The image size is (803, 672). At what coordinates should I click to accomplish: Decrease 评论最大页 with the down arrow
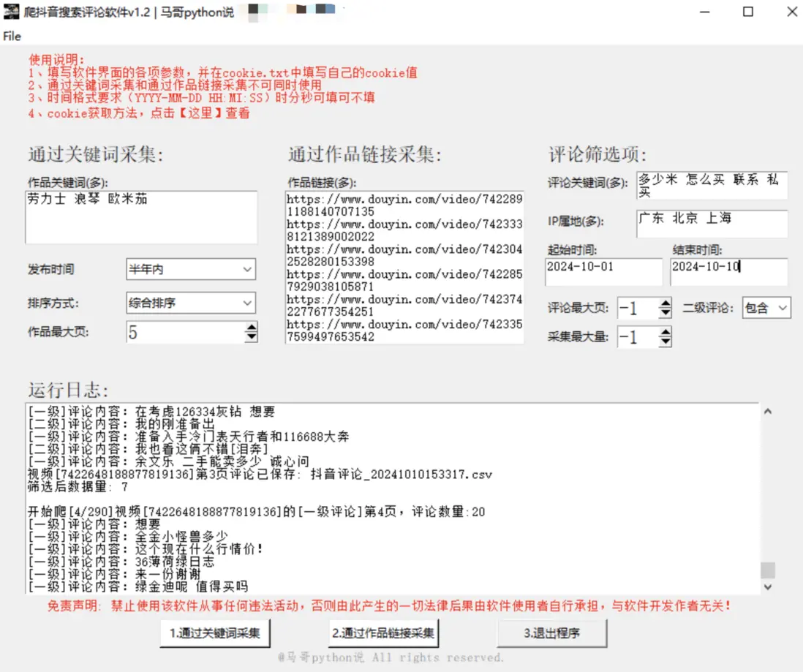(665, 312)
